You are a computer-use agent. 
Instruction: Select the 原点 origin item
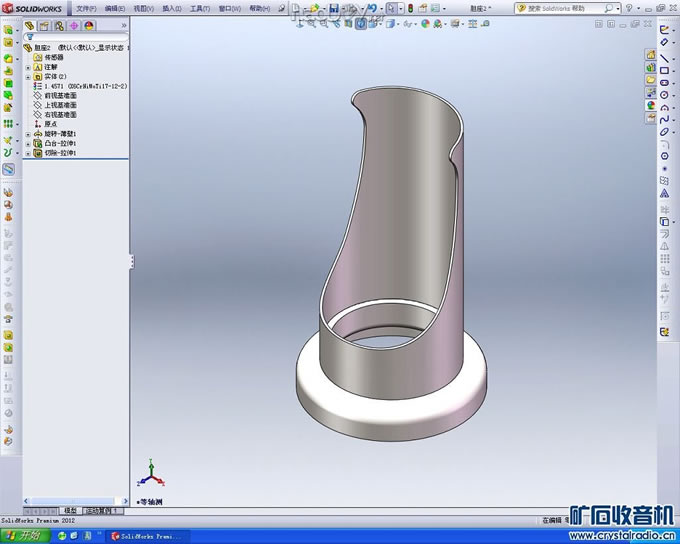(52, 124)
